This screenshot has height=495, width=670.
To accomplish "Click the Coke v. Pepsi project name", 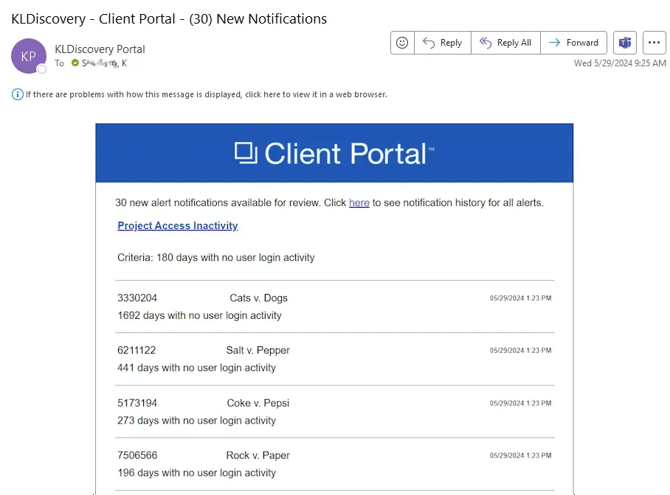I will pyautogui.click(x=258, y=403).
